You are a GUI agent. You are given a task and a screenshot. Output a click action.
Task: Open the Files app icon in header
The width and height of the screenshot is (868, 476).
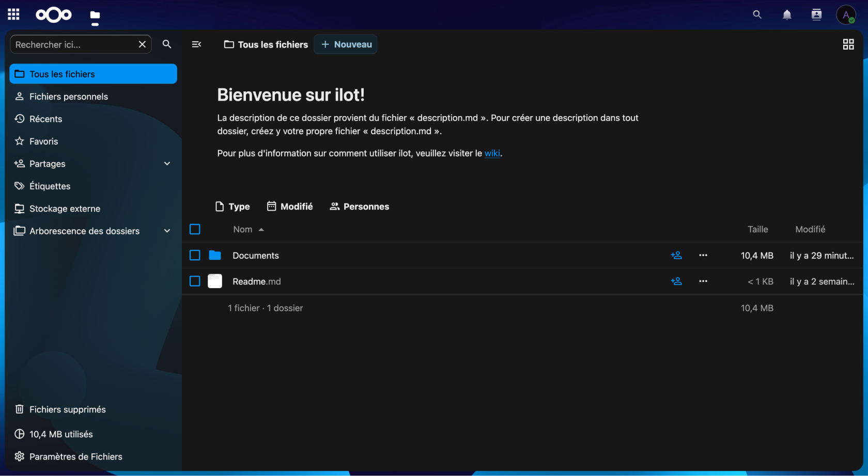95,15
